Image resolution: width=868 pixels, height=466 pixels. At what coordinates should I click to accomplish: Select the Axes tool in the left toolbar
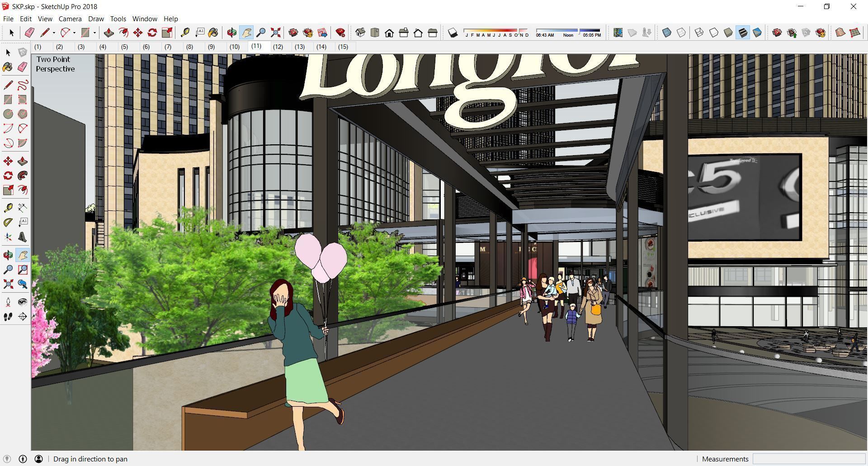click(x=8, y=237)
